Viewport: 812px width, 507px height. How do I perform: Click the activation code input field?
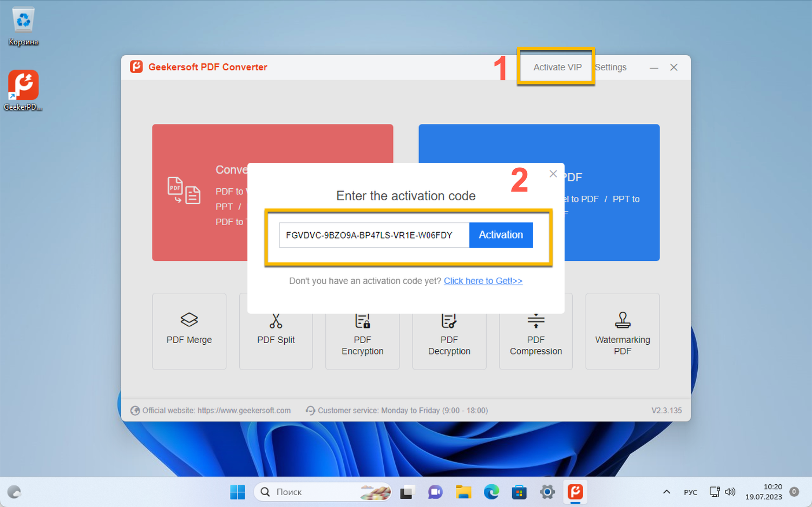(x=374, y=235)
